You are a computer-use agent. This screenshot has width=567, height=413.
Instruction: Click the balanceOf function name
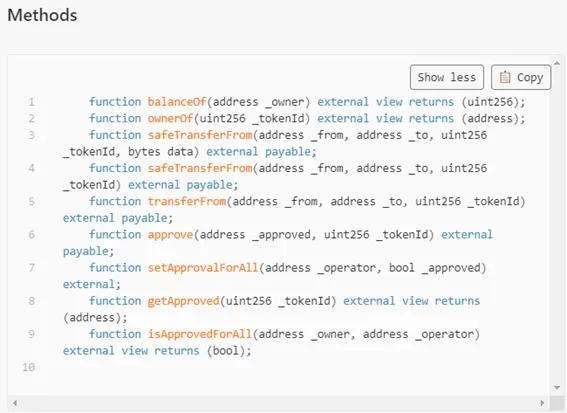pyautogui.click(x=177, y=102)
